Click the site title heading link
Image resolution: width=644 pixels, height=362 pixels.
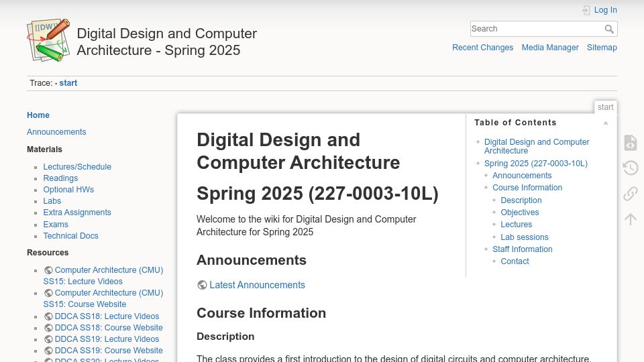pos(167,42)
